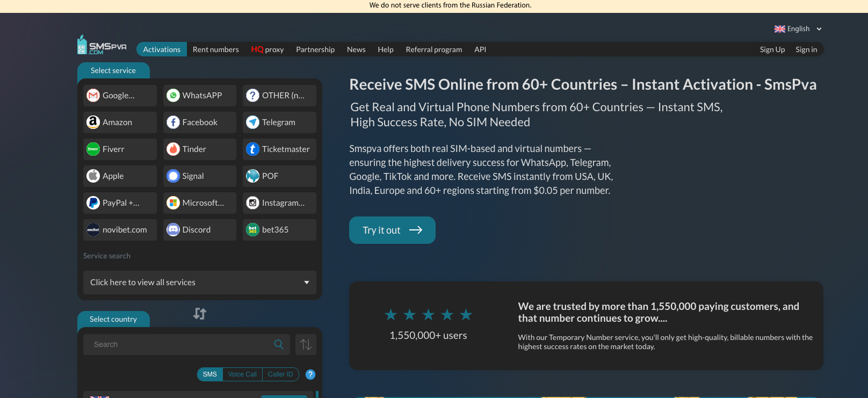Select the Telegram service icon
This screenshot has height=398, width=868.
point(253,122)
